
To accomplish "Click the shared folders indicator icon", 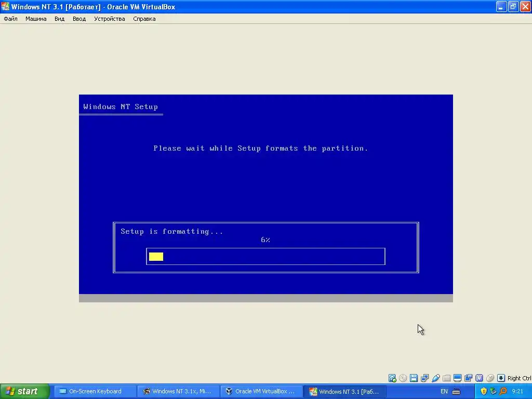I will pos(446,378).
